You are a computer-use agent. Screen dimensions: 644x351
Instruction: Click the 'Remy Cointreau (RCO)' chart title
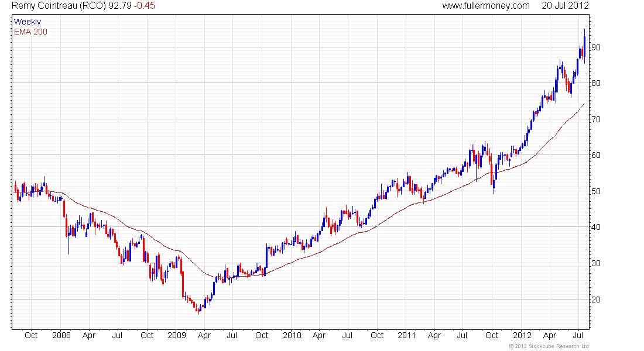click(59, 6)
